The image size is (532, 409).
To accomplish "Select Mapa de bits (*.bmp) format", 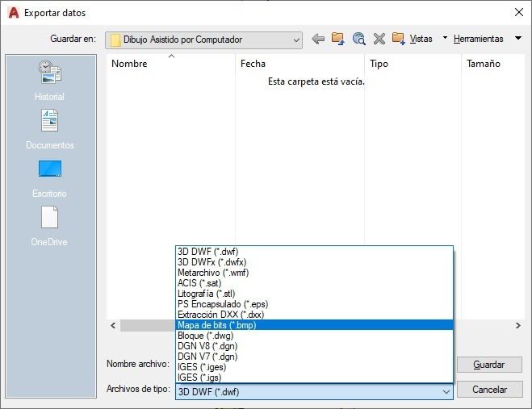I will pyautogui.click(x=314, y=325).
